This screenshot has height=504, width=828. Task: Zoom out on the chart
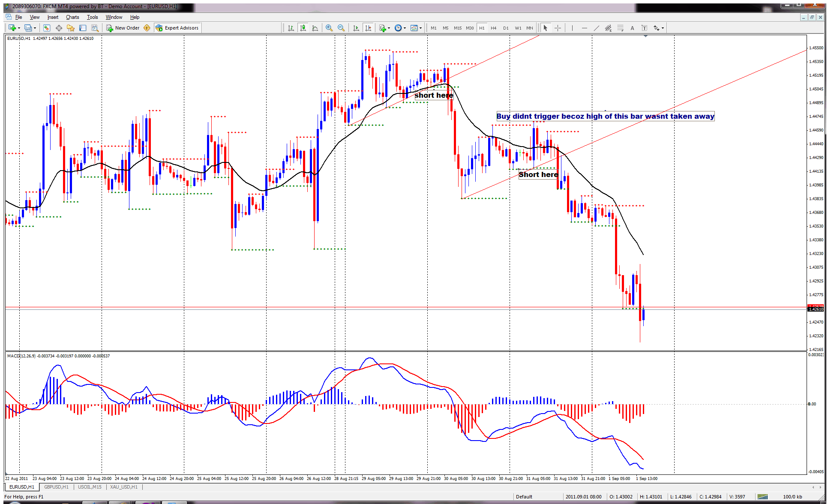pyautogui.click(x=341, y=28)
